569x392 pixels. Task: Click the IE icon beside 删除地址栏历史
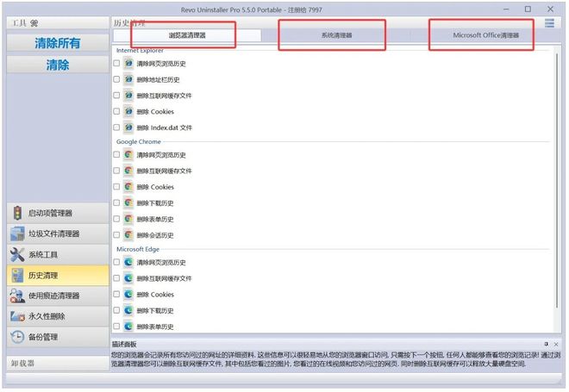pos(128,79)
